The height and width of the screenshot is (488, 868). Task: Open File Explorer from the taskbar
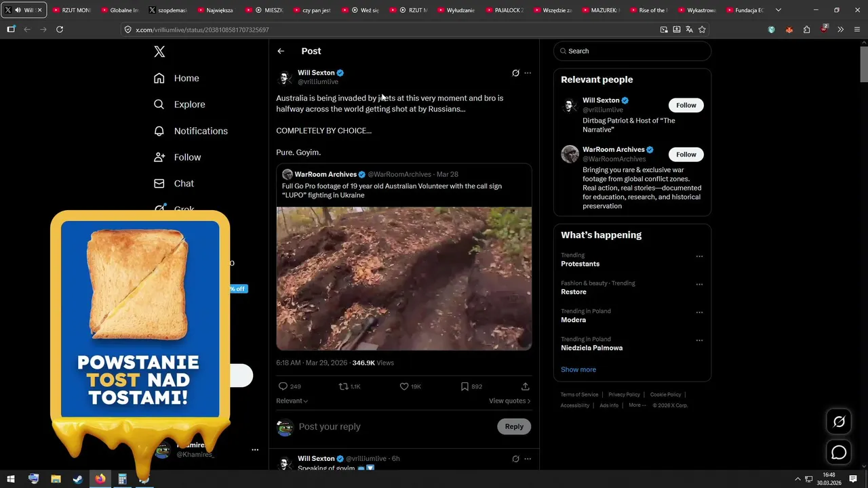56,479
